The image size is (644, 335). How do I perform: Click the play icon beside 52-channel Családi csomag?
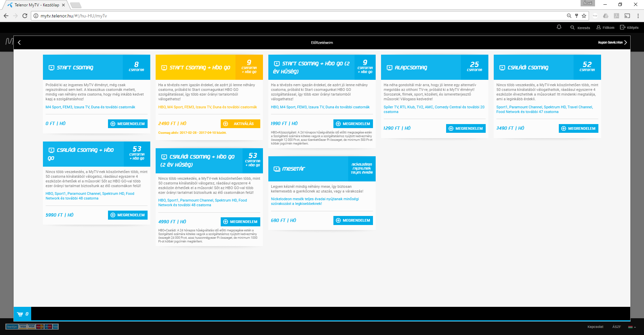pos(502,68)
